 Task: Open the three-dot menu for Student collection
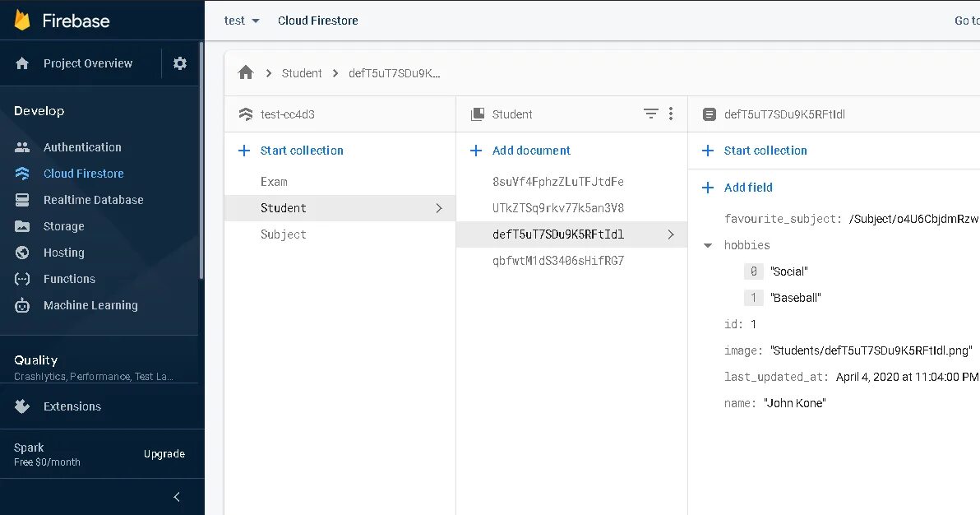671,114
